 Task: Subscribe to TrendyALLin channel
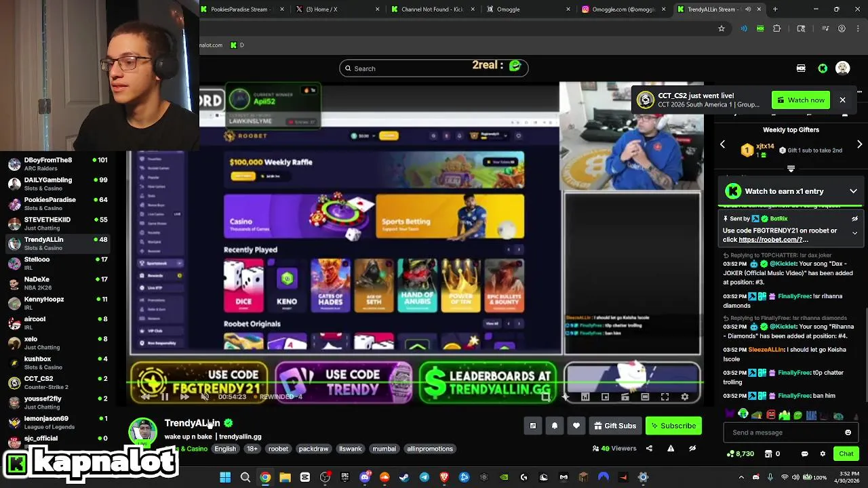tap(673, 426)
